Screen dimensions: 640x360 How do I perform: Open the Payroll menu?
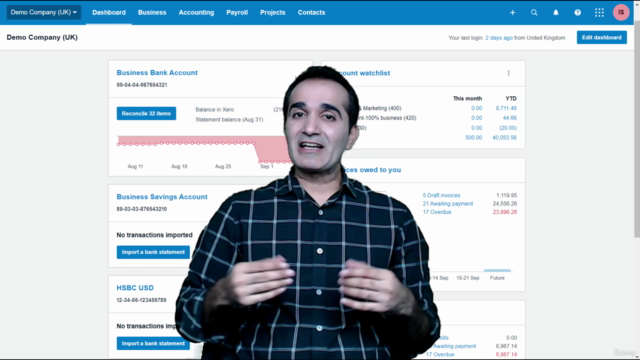pyautogui.click(x=237, y=13)
